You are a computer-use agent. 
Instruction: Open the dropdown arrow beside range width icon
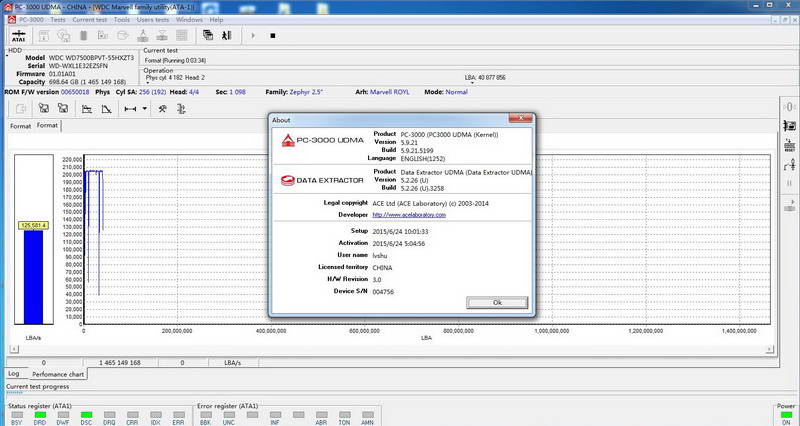click(x=144, y=109)
